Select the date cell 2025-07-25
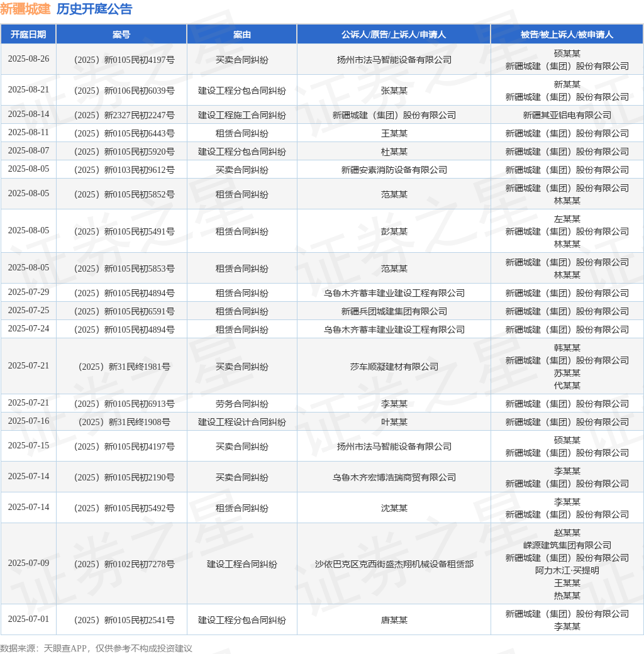 (x=28, y=311)
